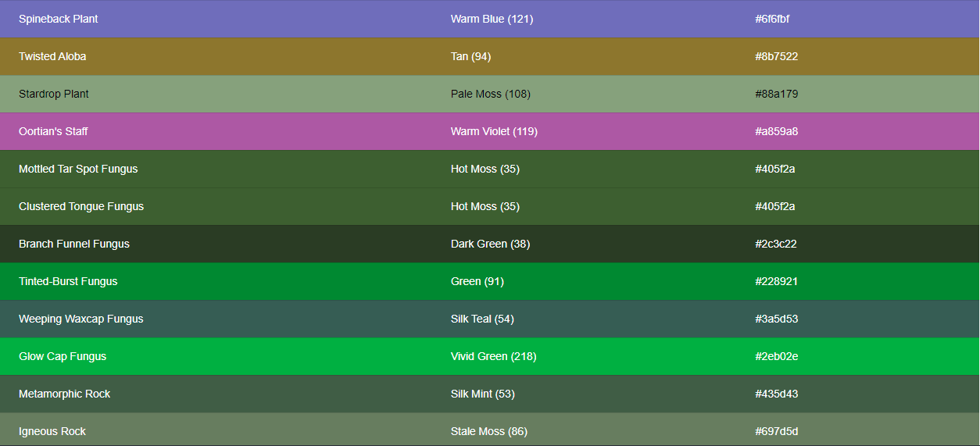Select Oortian's Staff entry
980x446 pixels.
point(53,131)
